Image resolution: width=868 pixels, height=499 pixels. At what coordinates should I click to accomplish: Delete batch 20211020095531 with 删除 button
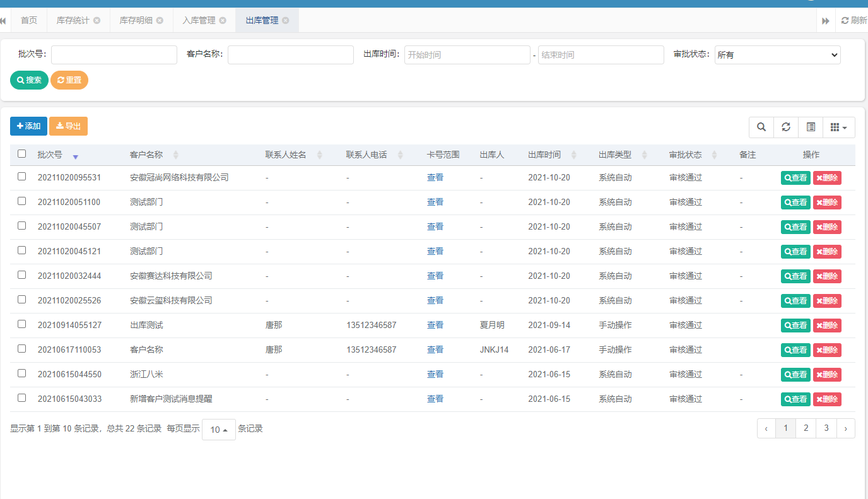click(827, 178)
